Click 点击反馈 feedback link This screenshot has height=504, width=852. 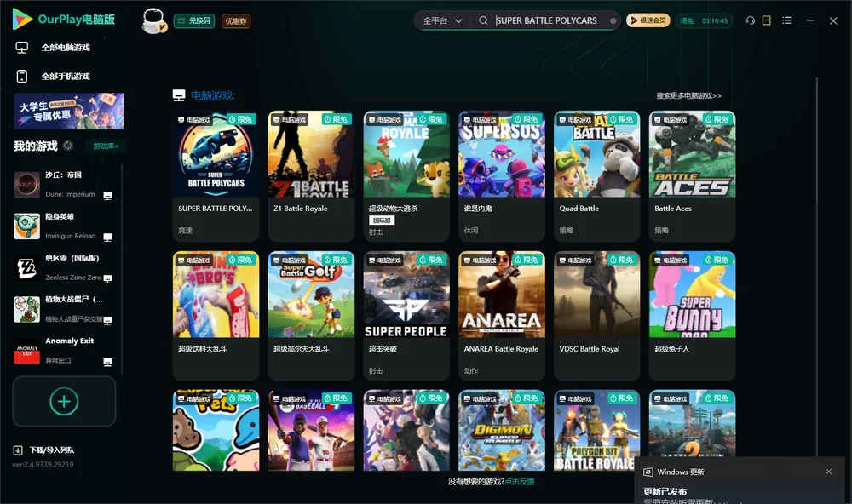pyautogui.click(x=520, y=481)
